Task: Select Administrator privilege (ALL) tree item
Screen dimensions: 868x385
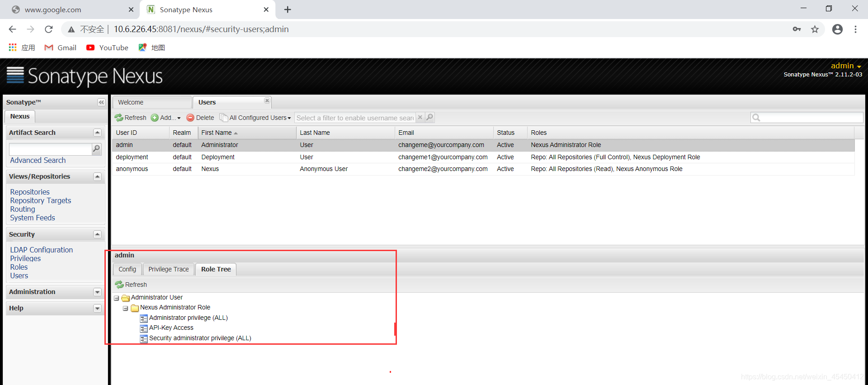Action: tap(189, 318)
